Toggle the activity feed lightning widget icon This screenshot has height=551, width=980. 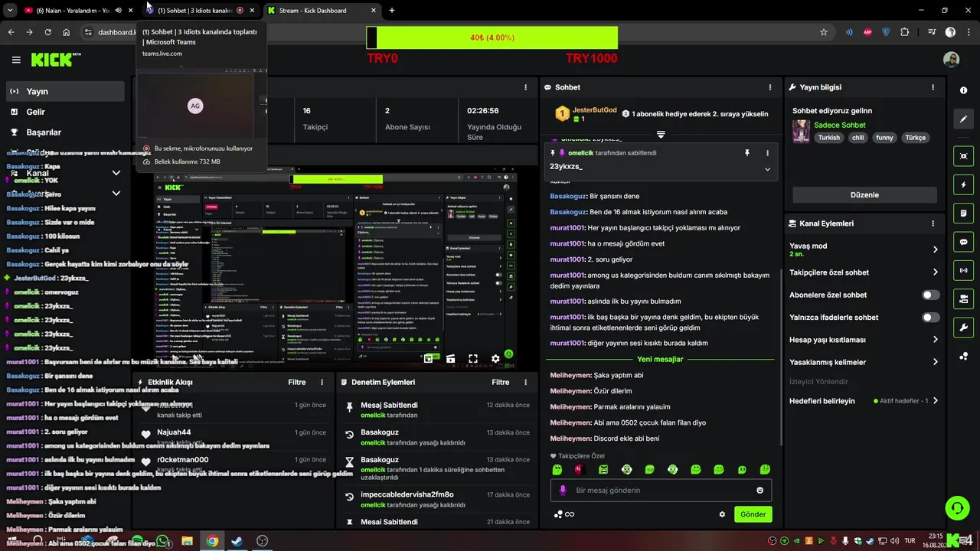pos(963,184)
